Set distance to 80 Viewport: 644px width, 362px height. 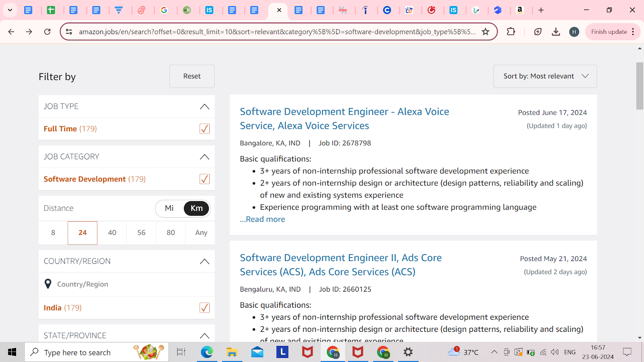pos(171,233)
